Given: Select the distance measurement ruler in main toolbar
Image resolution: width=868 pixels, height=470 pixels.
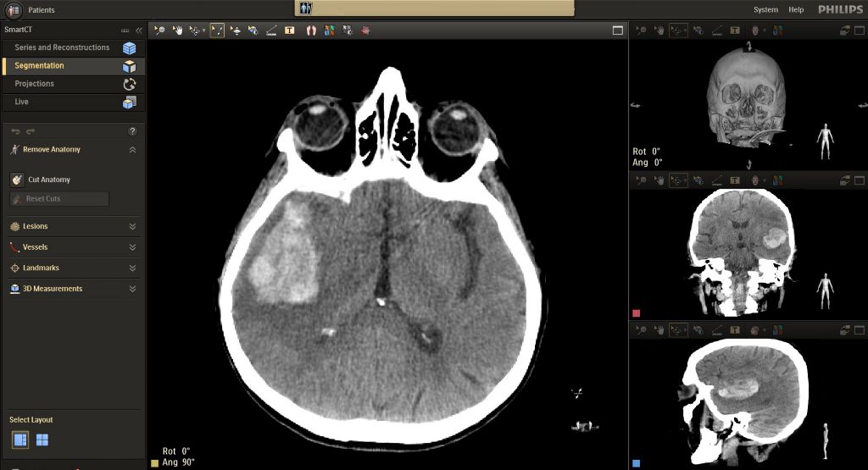Looking at the screenshot, I should point(271,30).
